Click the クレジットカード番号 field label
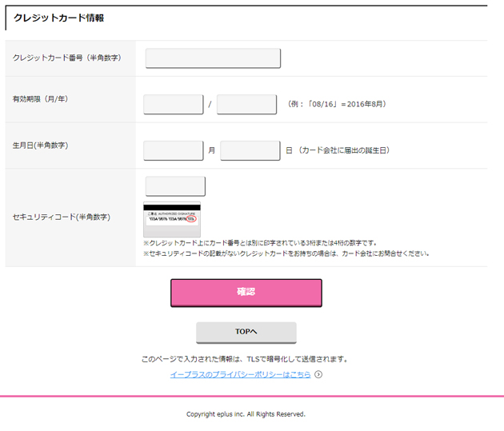Viewport: 504px width, 431px height. pyautogui.click(x=67, y=58)
